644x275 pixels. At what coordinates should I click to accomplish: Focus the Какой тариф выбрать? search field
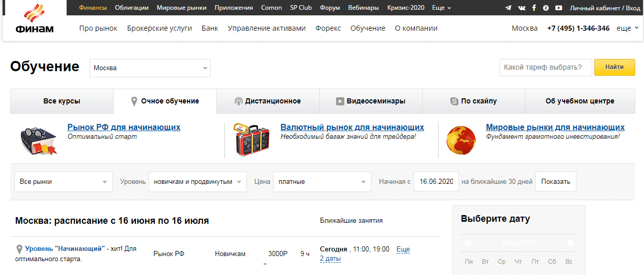coord(546,67)
